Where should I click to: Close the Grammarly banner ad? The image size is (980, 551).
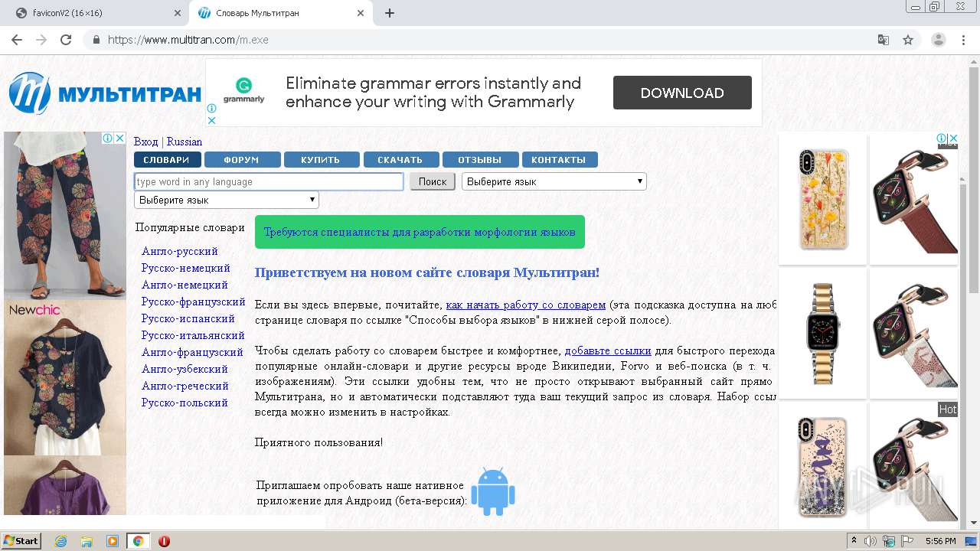coord(212,120)
